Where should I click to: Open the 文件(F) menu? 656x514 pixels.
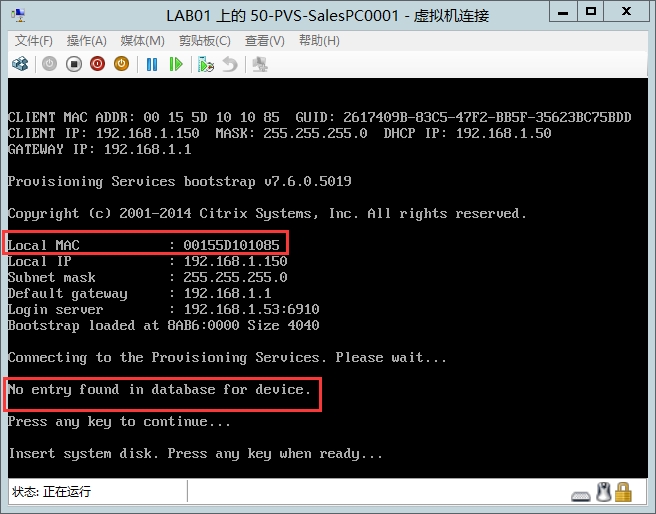(34, 41)
